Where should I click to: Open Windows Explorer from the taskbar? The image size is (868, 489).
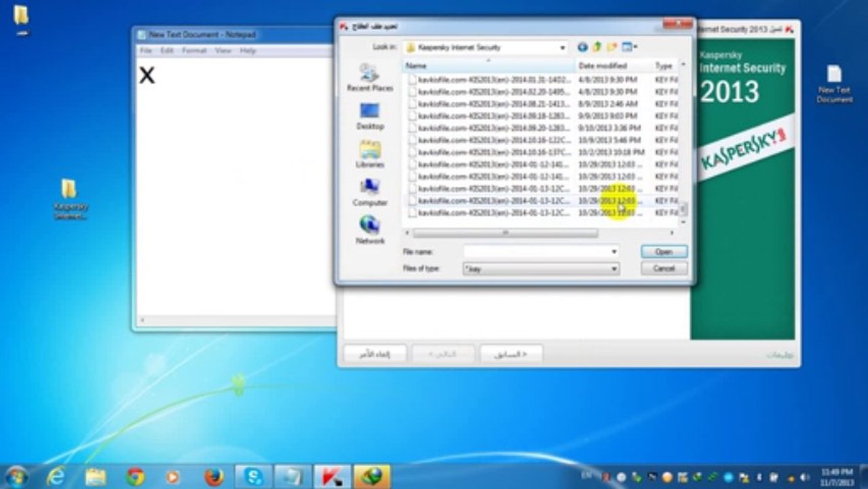pyautogui.click(x=95, y=477)
